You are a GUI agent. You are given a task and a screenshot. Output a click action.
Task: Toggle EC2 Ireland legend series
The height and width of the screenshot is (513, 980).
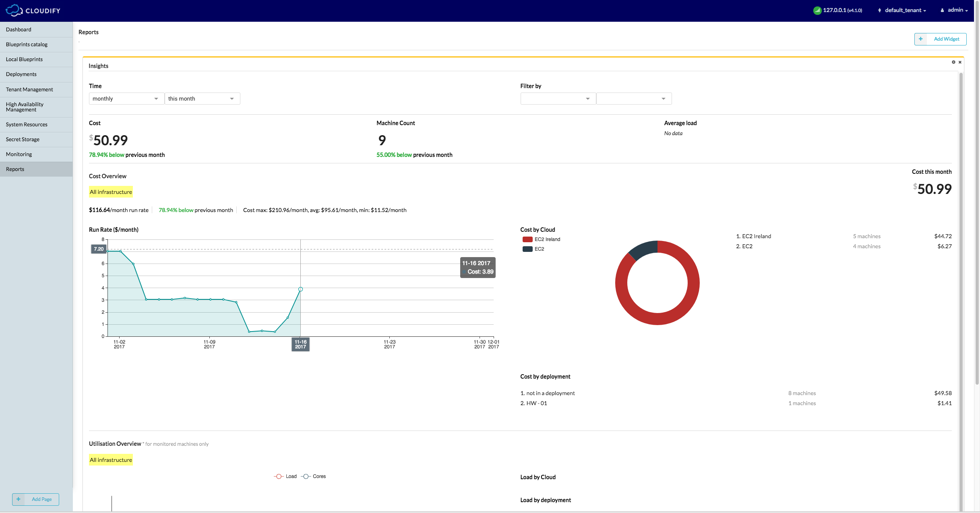click(547, 239)
